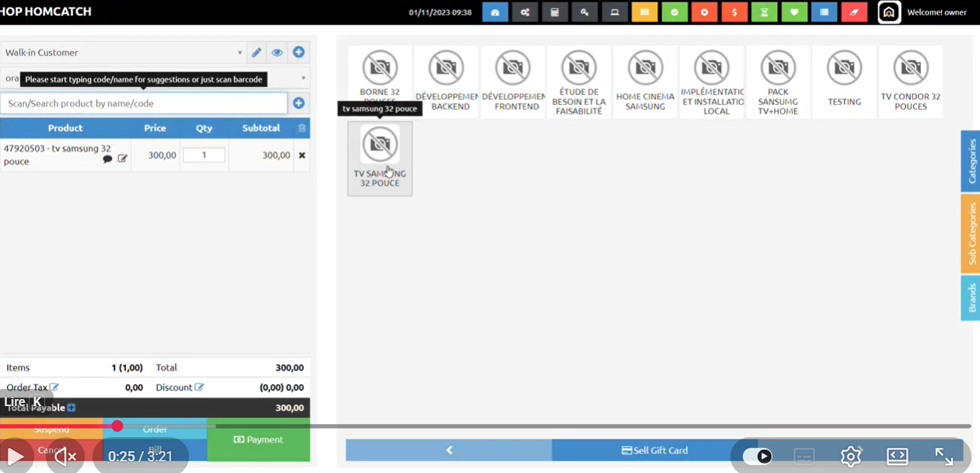Toggle subtitles in video controls
The image size is (980, 473).
coord(804,457)
